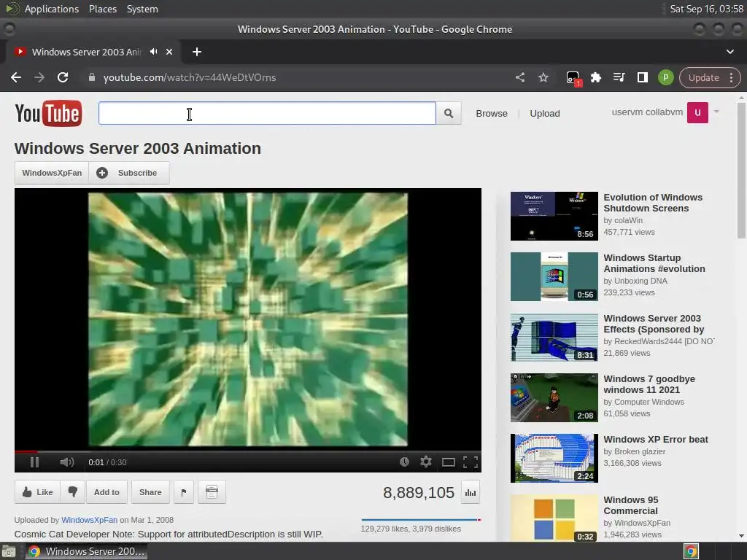Viewport: 747px width, 560px height.
Task: Click the page vertical scrollbar
Action: point(741,170)
